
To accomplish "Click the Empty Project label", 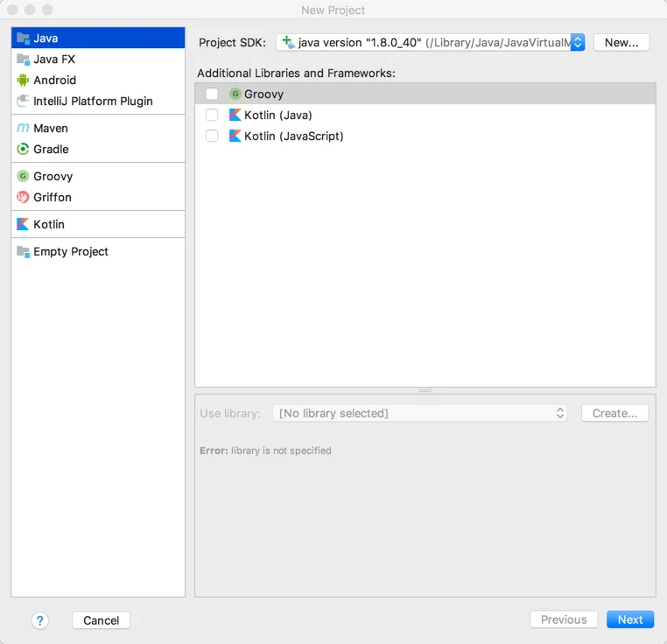I will (x=71, y=251).
